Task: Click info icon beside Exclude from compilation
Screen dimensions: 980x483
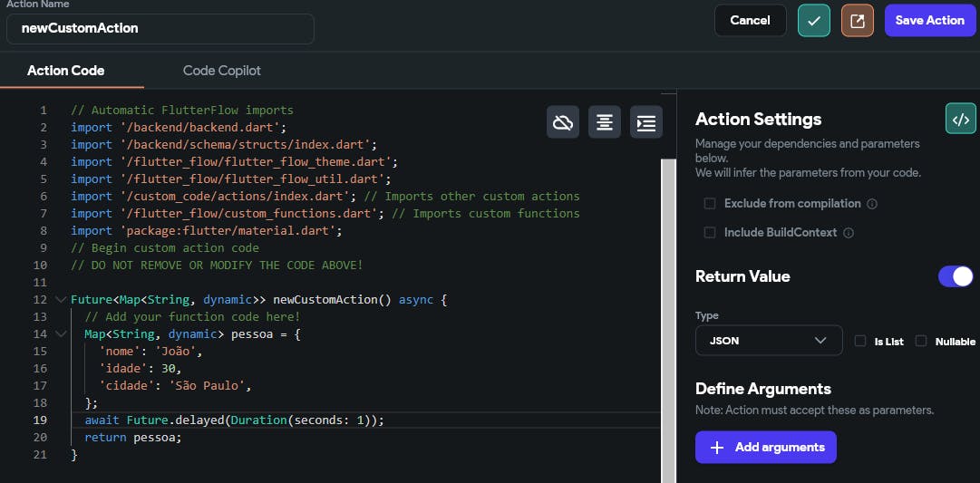Action: (872, 204)
